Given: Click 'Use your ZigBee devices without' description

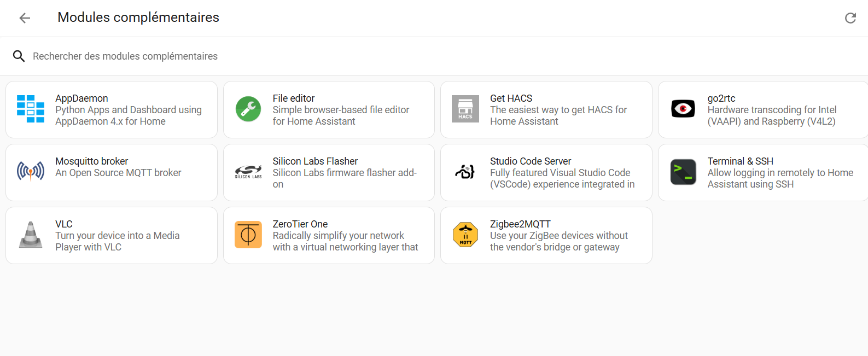Looking at the screenshot, I should 559,236.
